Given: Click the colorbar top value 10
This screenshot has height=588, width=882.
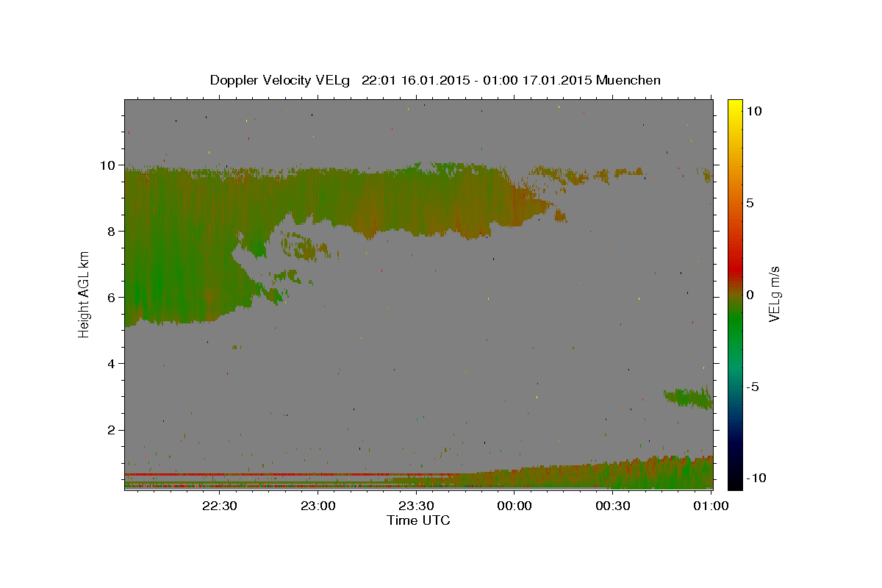Looking at the screenshot, I should coord(753,111).
